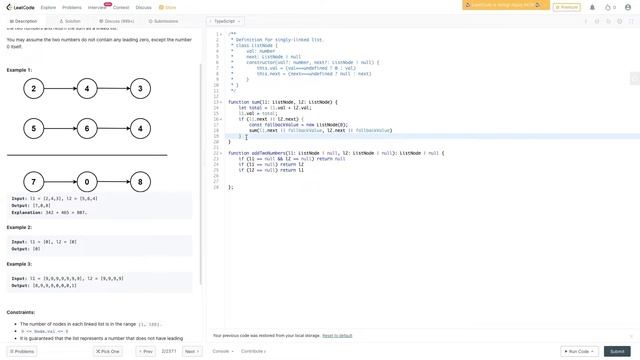This screenshot has height=360, width=640.
Task: Switch to the Discuss (999+) tab
Action: click(116, 21)
